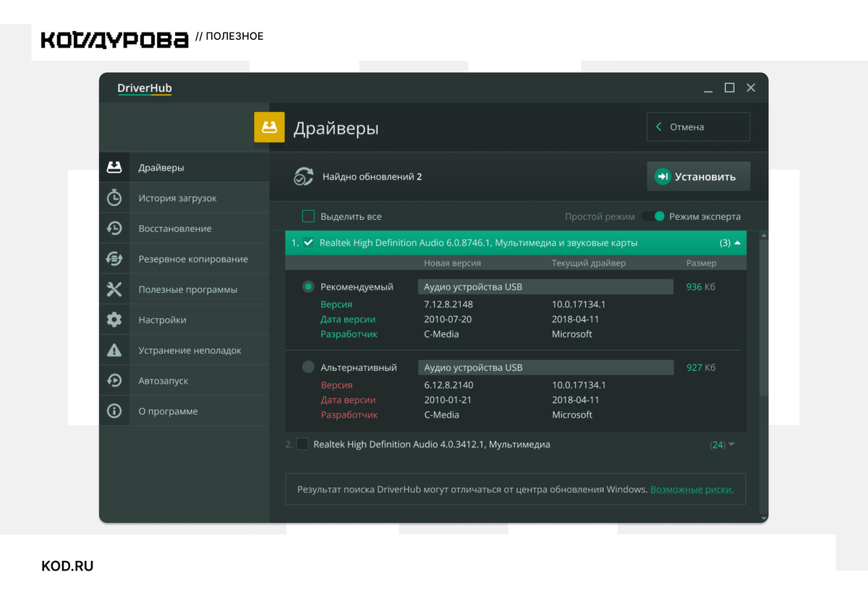Screen dimensions: 868x595
Task: Open Устранение неполадок section
Action: 184,350
